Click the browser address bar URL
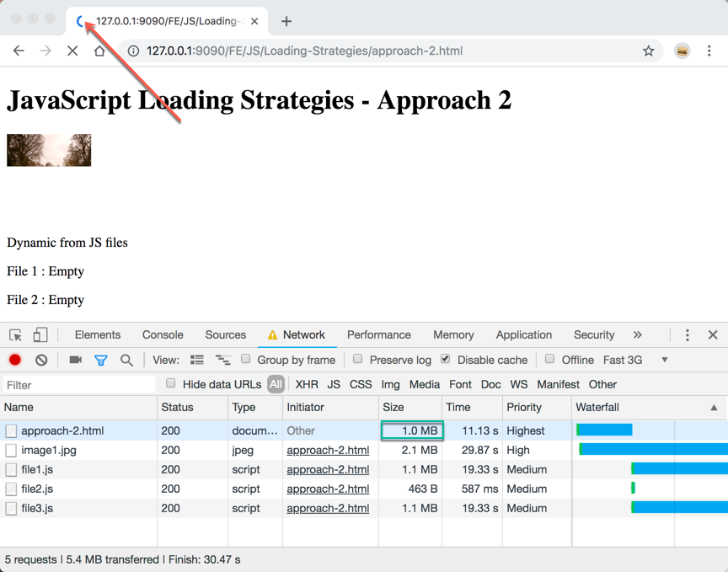728x572 pixels. pyautogui.click(x=304, y=51)
